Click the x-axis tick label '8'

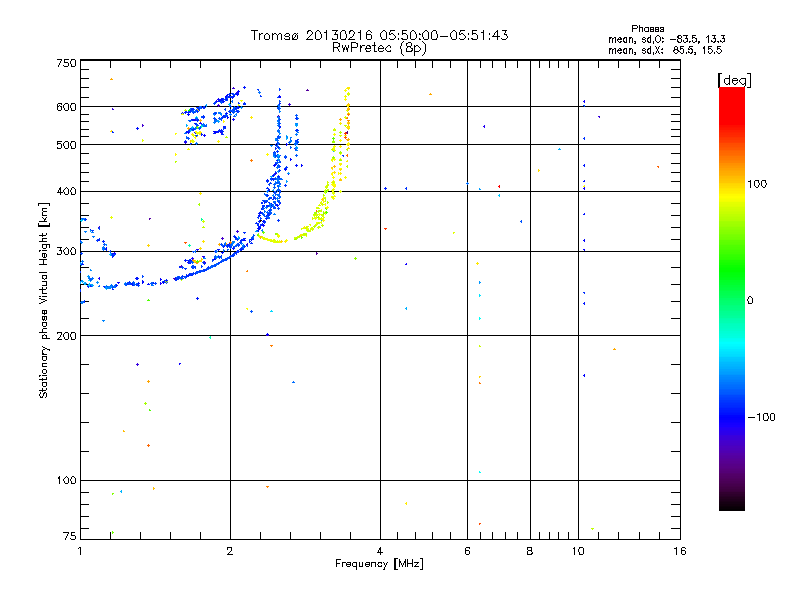(x=530, y=551)
